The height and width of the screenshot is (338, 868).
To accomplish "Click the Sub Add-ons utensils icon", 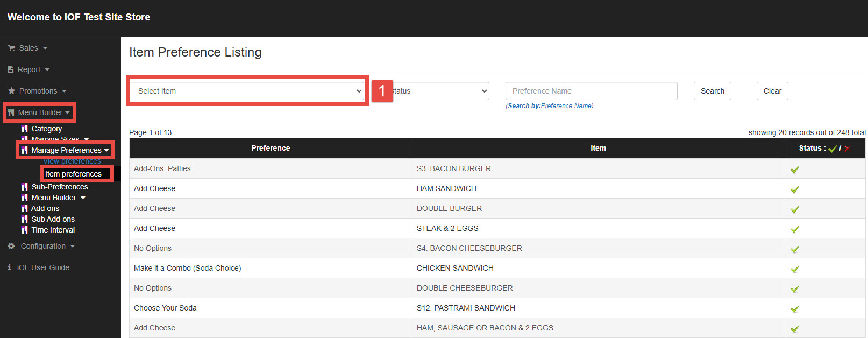I will click(24, 219).
